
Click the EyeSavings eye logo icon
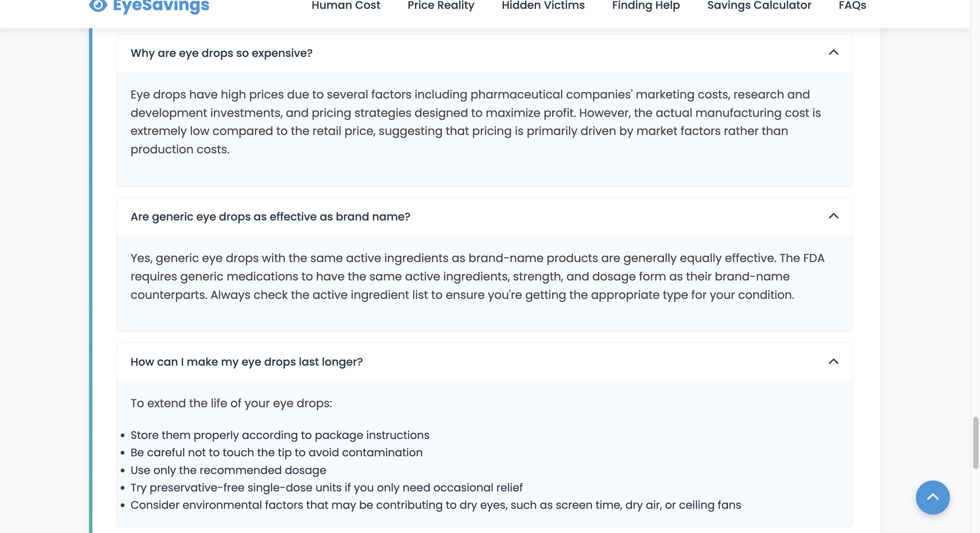click(98, 5)
